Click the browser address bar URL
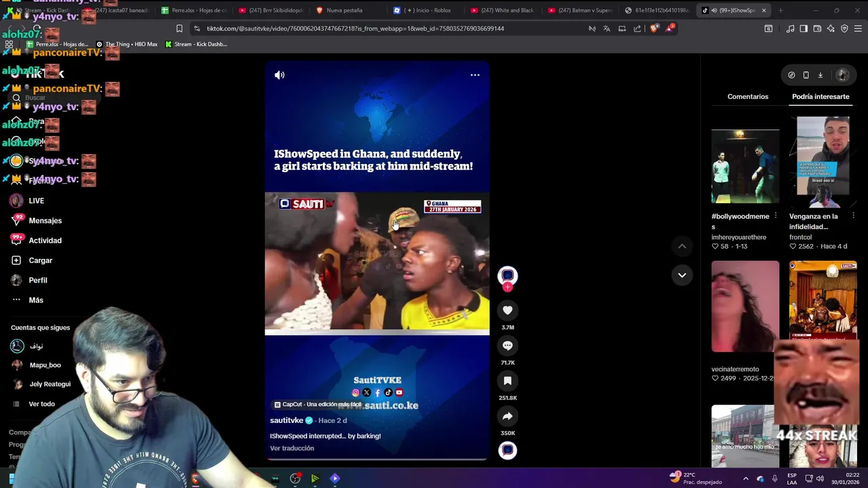This screenshot has height=488, width=868. [355, 28]
